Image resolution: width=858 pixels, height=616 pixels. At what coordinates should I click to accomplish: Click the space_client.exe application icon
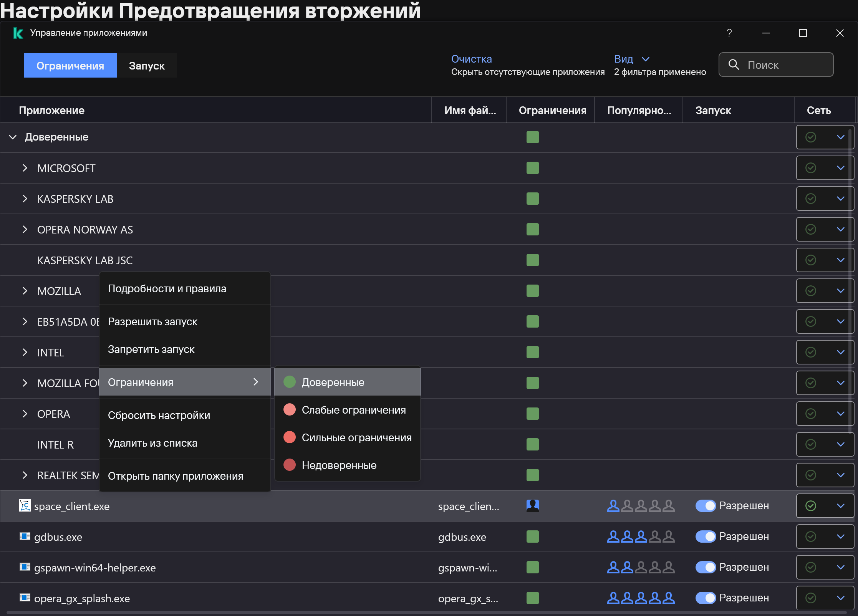(25, 505)
